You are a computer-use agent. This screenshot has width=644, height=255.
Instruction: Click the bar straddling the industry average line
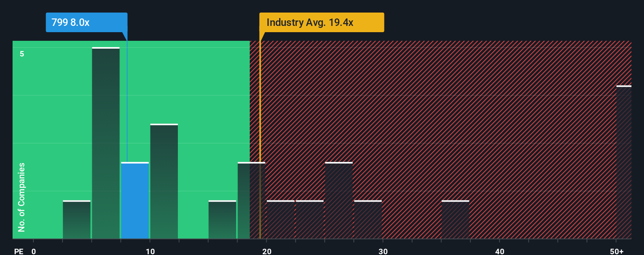[251, 200]
